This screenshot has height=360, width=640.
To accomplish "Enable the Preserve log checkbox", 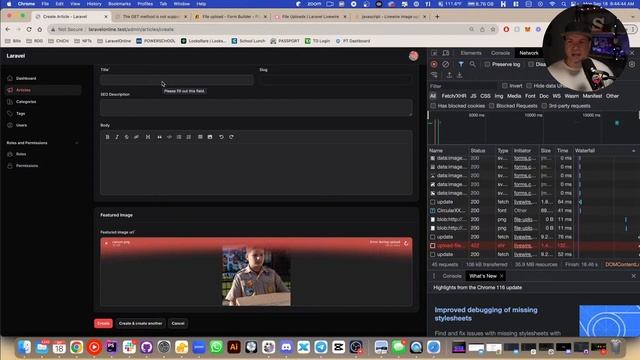I will tap(487, 64).
